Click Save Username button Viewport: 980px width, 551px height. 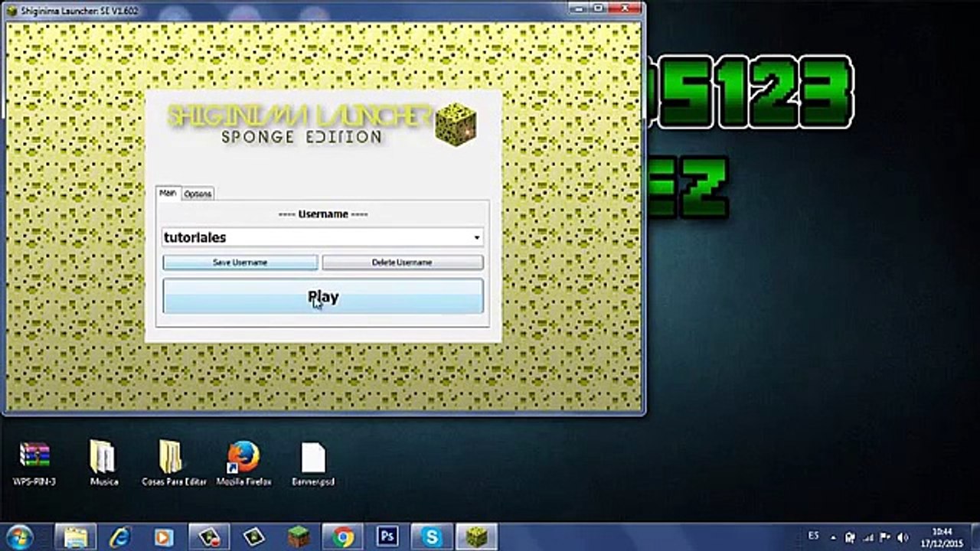click(240, 262)
